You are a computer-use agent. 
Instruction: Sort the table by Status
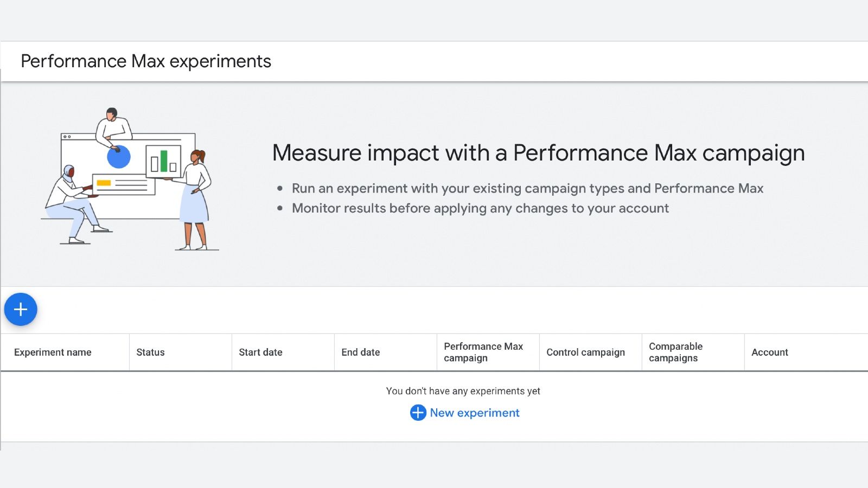coord(150,352)
